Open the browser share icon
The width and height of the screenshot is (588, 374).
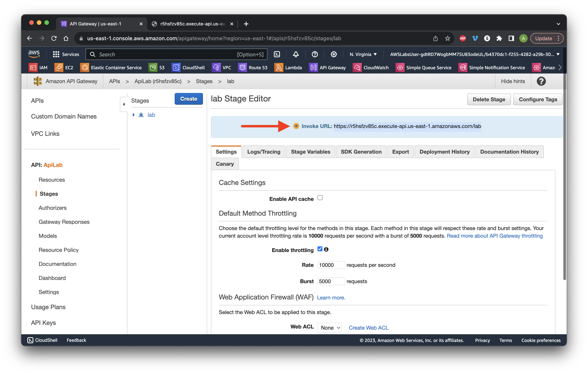(435, 38)
